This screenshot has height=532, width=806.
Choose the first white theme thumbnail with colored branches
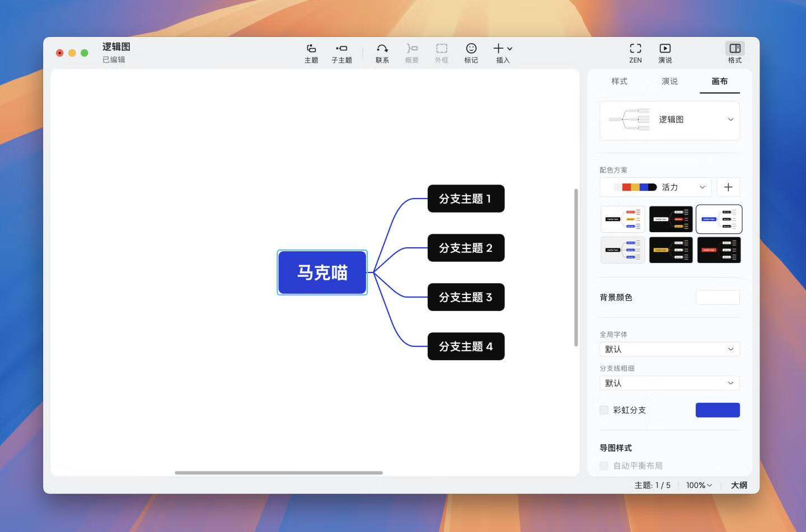coord(622,219)
